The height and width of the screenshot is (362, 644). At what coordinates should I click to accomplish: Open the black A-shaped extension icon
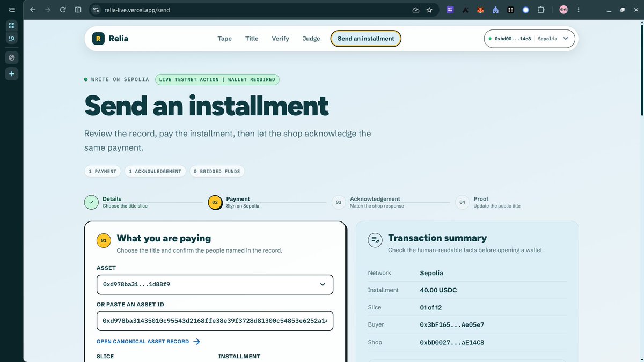tap(466, 10)
